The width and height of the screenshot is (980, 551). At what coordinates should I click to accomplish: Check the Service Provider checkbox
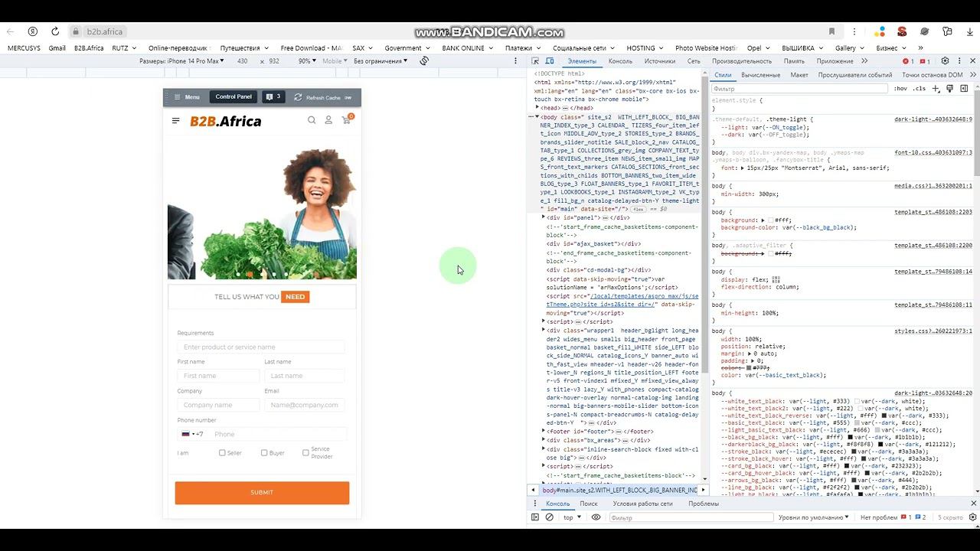(x=305, y=453)
